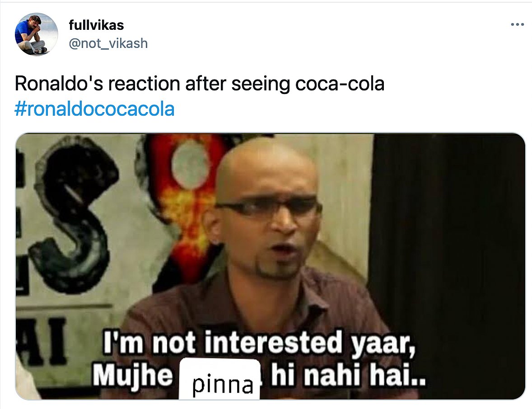Click the word Mujhe in the caption
The height and width of the screenshot is (409, 532).
pyautogui.click(x=133, y=376)
